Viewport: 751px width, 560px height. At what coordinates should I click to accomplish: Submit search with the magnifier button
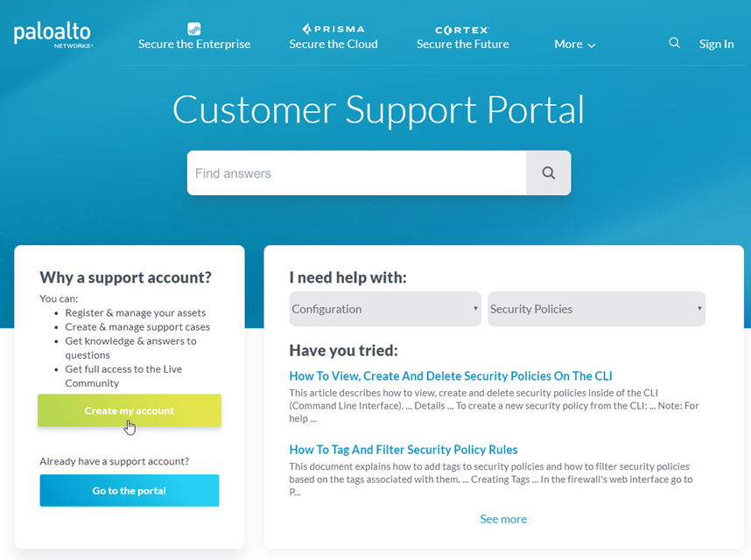548,173
